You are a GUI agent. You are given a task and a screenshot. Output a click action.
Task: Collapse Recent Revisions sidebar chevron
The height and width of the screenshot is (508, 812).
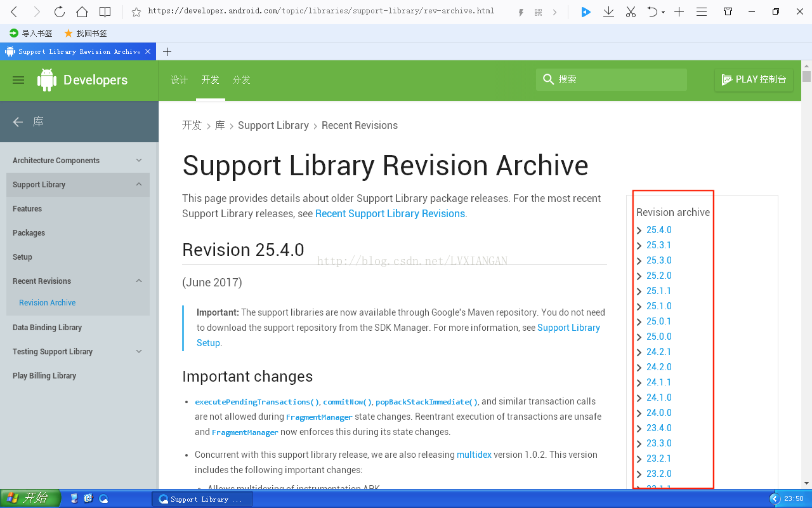[139, 281]
